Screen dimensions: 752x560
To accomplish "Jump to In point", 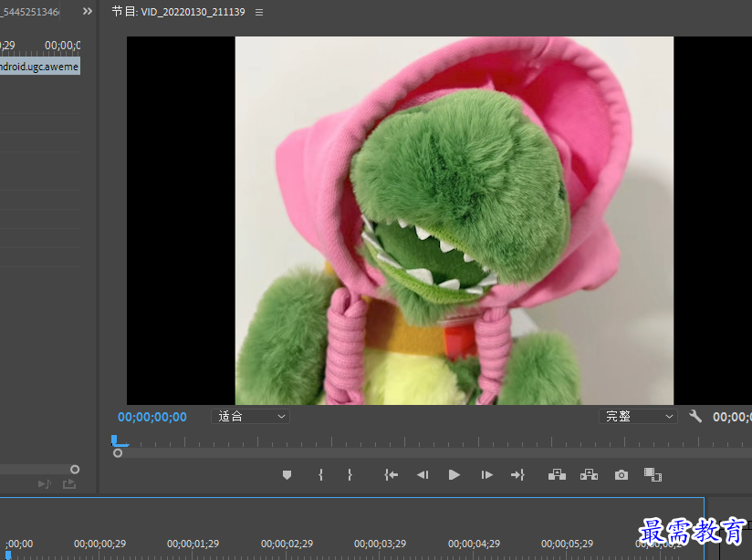I will [x=391, y=475].
